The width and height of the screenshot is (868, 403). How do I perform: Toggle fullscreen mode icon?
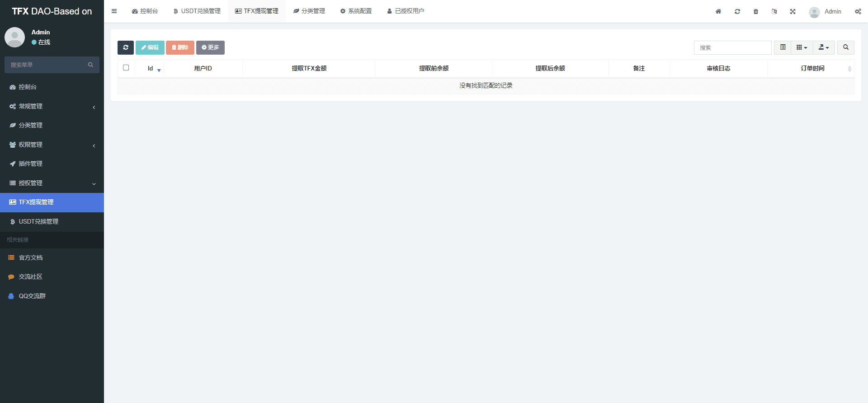[793, 11]
